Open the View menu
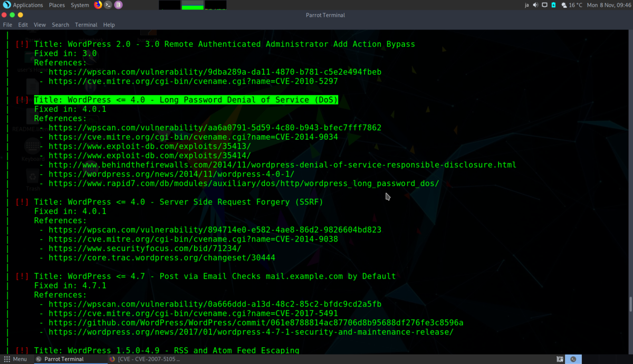The height and width of the screenshot is (364, 633). click(40, 25)
